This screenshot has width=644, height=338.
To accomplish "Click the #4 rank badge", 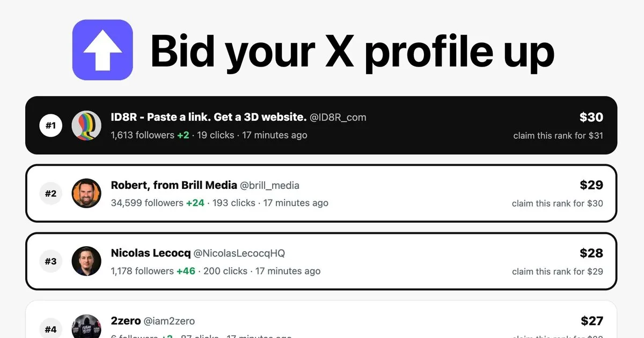I will coord(51,329).
